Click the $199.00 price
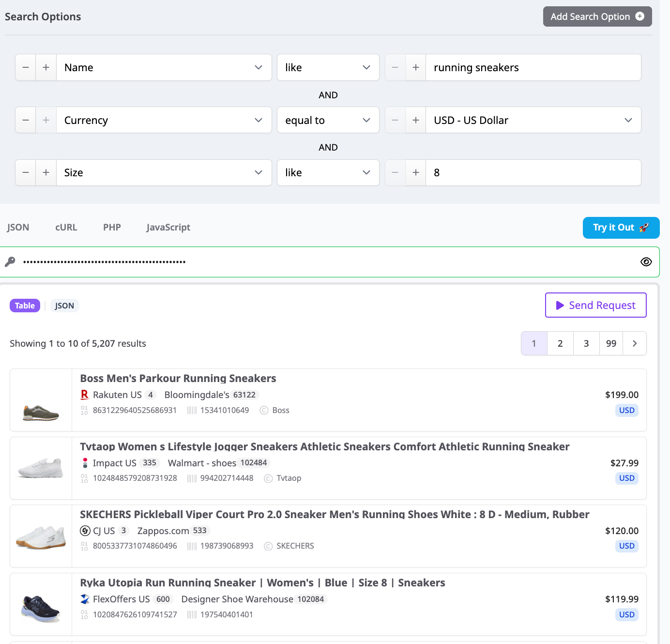670x644 pixels. click(622, 395)
